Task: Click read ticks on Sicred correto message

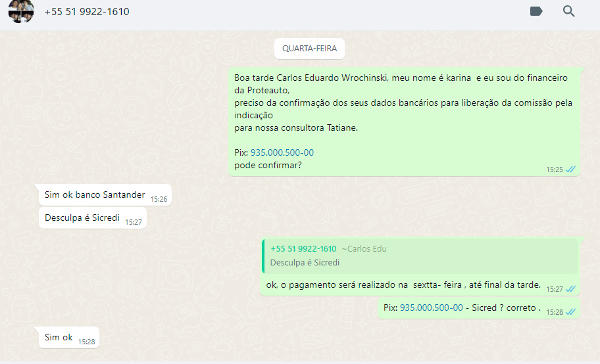Action: 570,312
